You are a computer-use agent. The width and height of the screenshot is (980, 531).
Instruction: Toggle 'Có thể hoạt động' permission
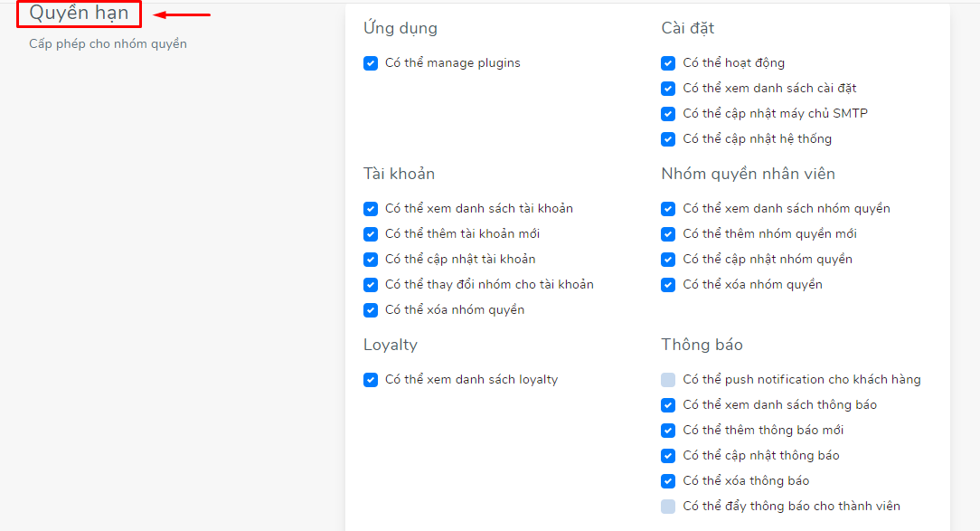[x=668, y=63]
